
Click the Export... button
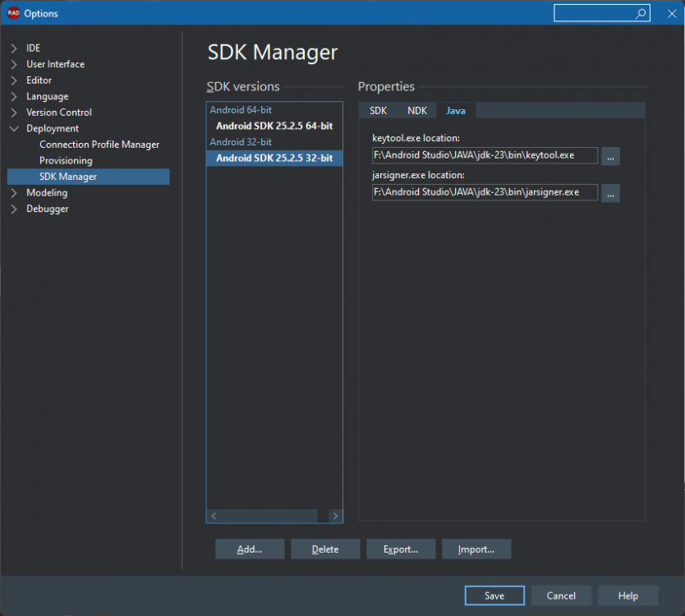click(401, 549)
